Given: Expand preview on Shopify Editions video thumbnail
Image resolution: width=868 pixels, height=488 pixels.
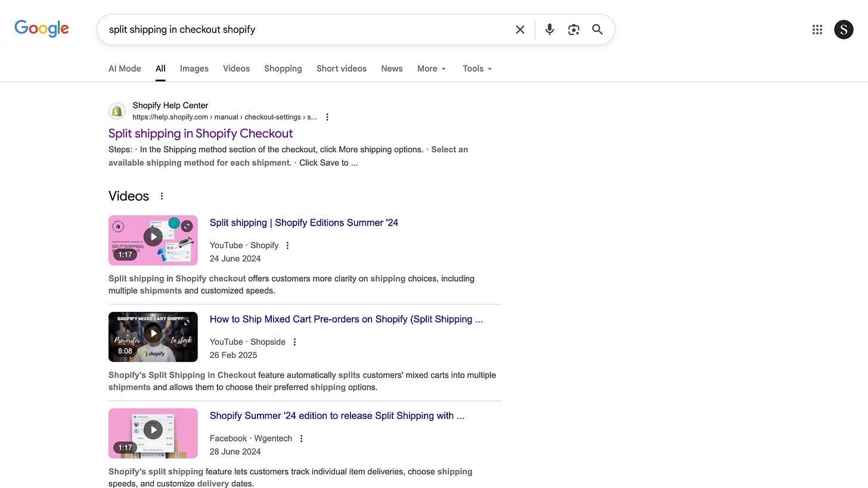Looking at the screenshot, I should point(187,226).
